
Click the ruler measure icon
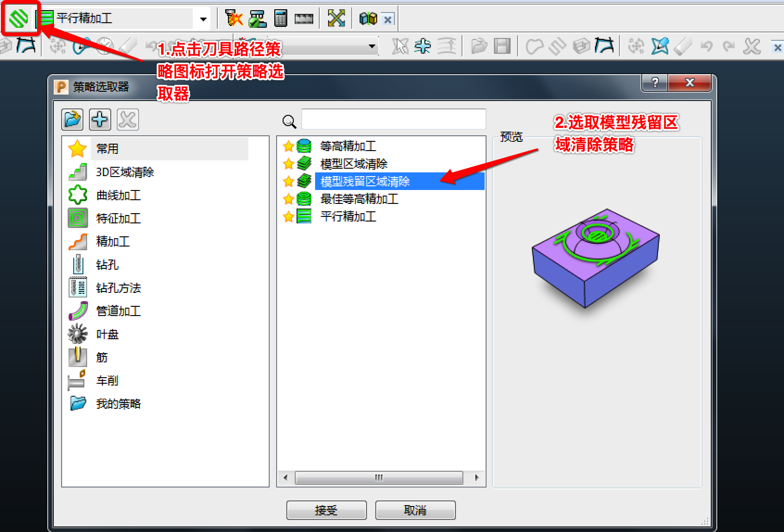(x=304, y=19)
